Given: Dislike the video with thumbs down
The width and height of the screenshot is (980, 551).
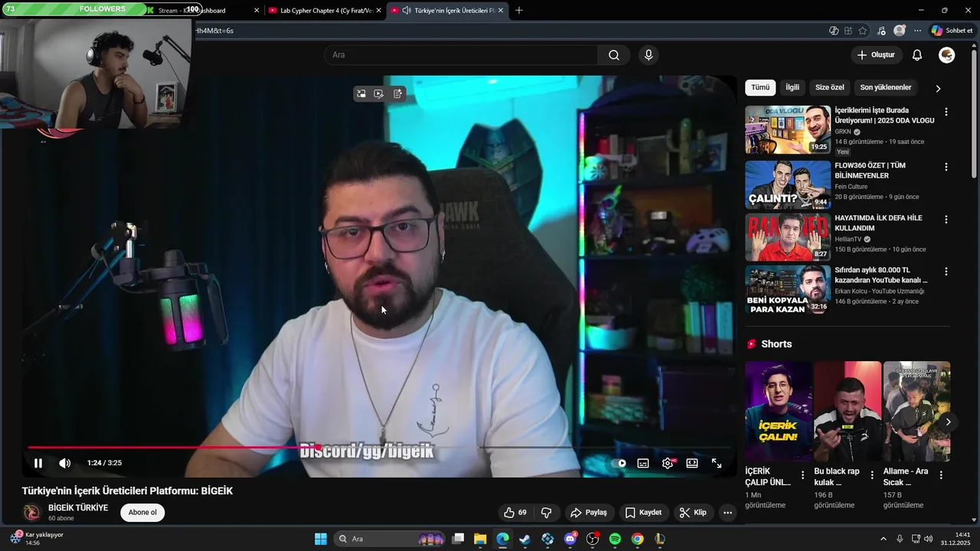Looking at the screenshot, I should [x=547, y=513].
